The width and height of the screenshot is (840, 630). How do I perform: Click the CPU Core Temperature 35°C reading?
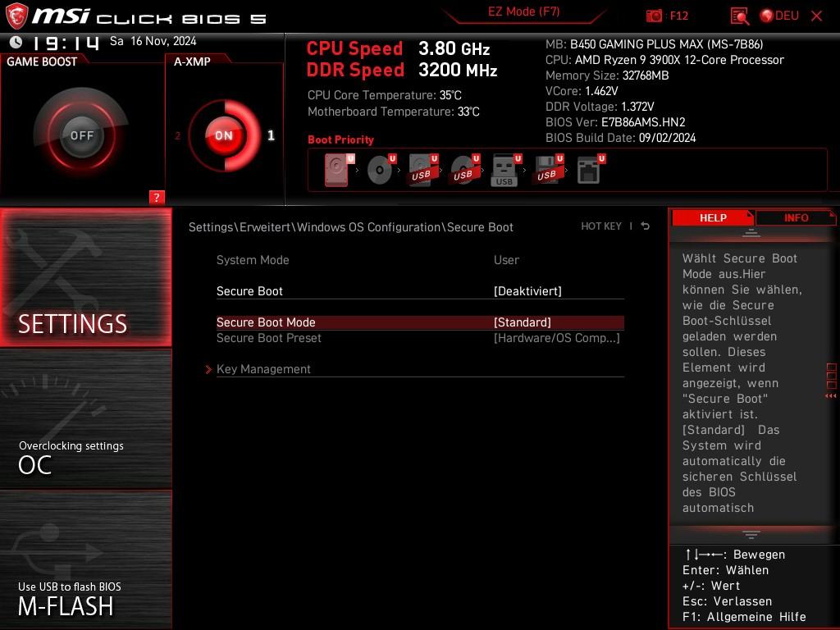[x=384, y=95]
